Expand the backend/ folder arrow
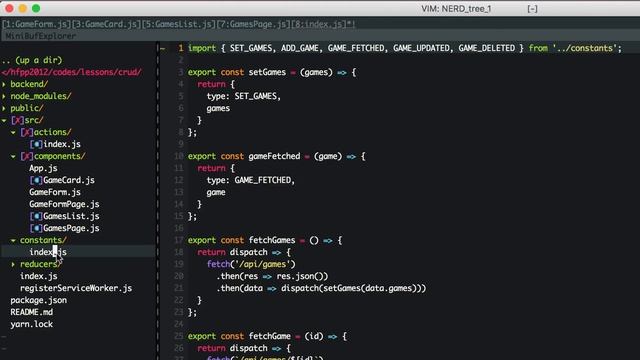This screenshot has width=640, height=360. [4, 84]
